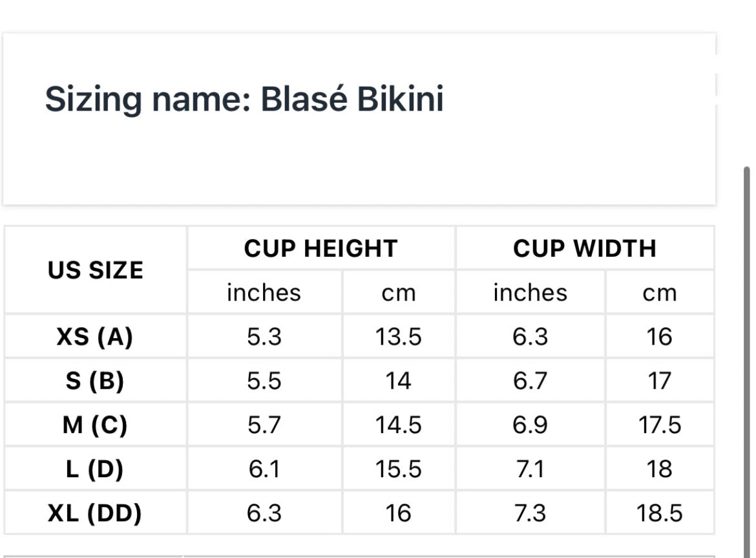The image size is (756, 558).
Task: Click the US SIZE column header
Action: point(96,270)
